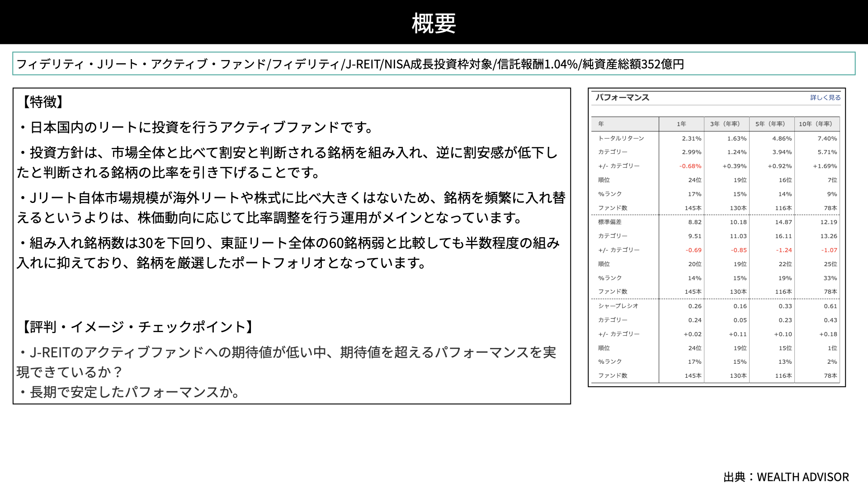
Task: Select the 8.82 standard deviation value
Action: click(x=695, y=222)
